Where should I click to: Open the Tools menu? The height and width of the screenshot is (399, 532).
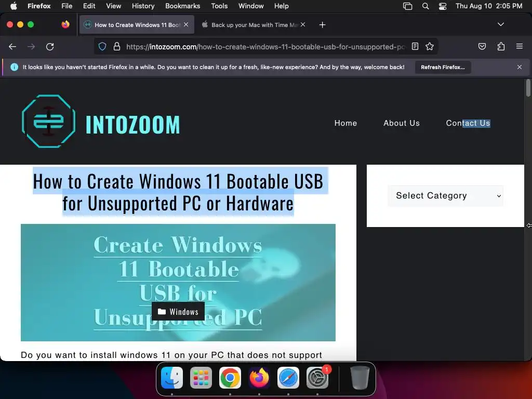[219, 6]
